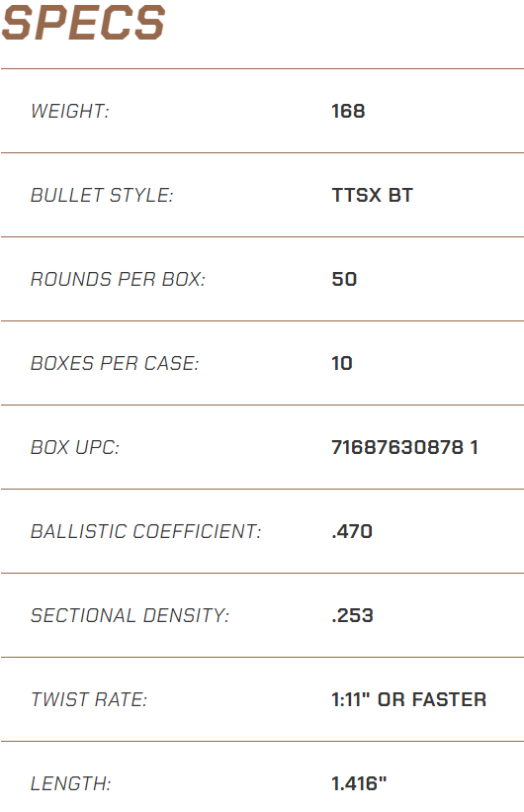Click the boxes per case value 10

342,363
